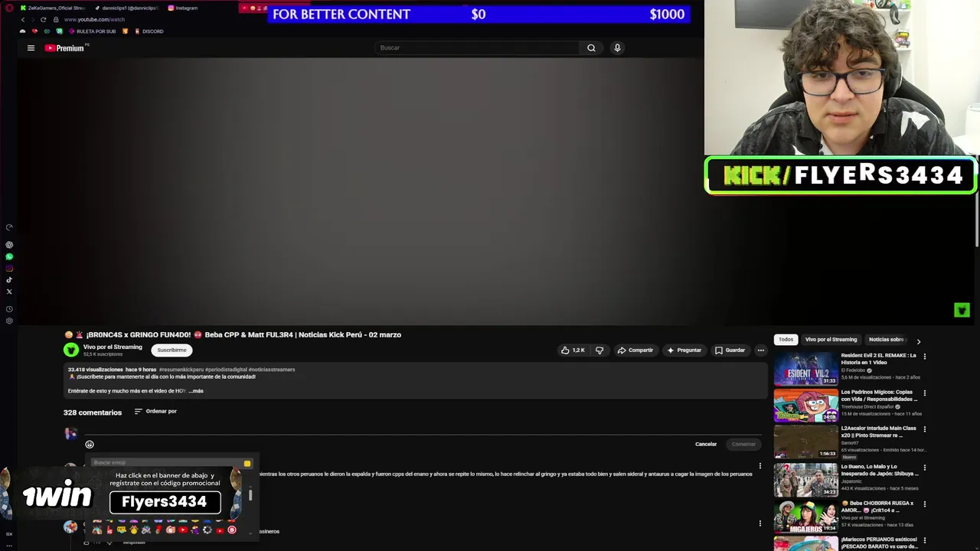Open options for Beba CHOB0RR4 video
The image size is (980, 551).
point(924,504)
